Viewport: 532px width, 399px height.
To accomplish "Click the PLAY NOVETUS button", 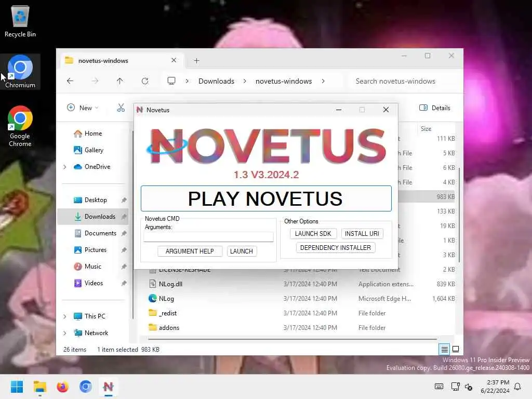I will [266, 198].
